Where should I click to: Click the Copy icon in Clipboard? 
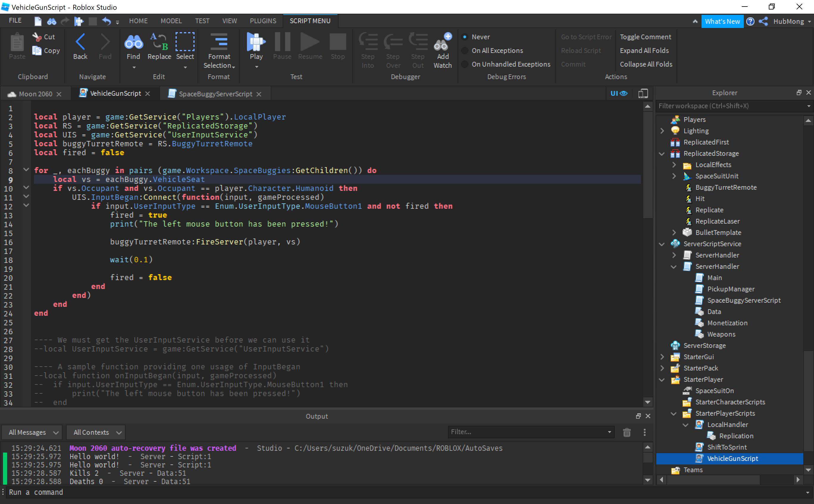(37, 51)
